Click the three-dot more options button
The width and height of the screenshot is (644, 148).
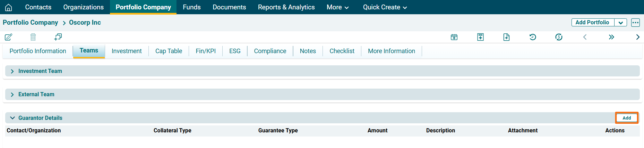[635, 23]
